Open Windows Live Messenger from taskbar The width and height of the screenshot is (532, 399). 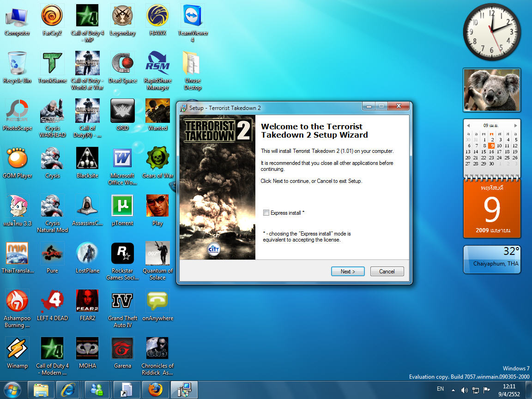point(97,390)
